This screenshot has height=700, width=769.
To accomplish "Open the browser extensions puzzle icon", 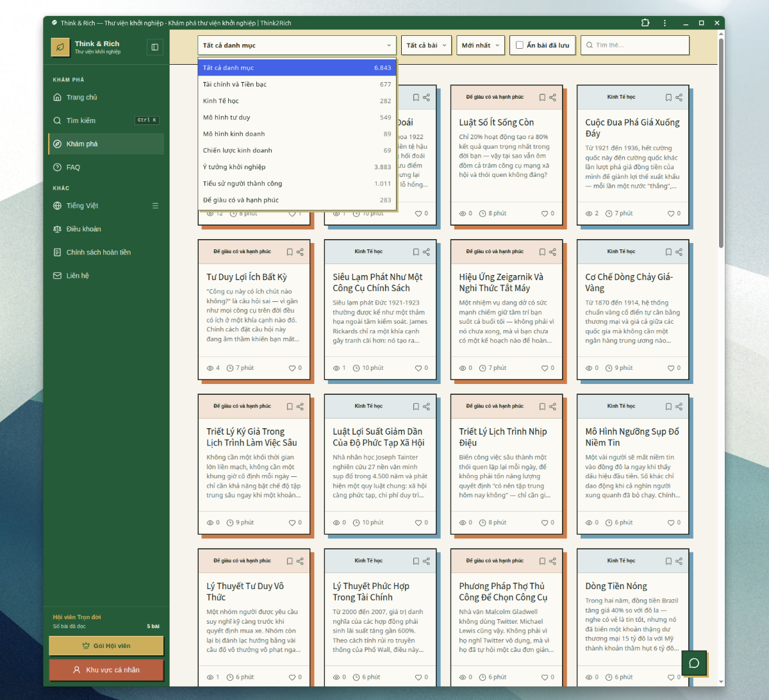I will [x=645, y=22].
